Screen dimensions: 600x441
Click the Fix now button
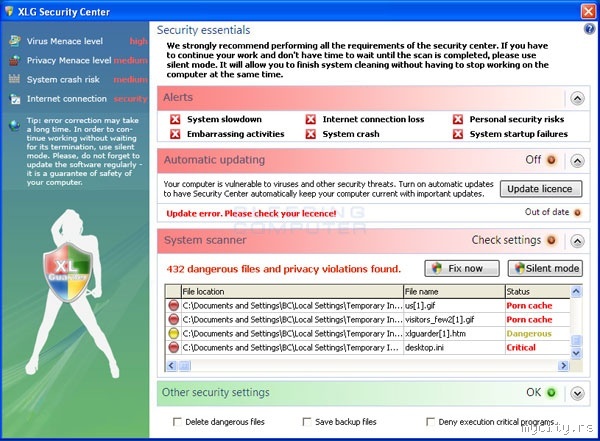(x=462, y=268)
